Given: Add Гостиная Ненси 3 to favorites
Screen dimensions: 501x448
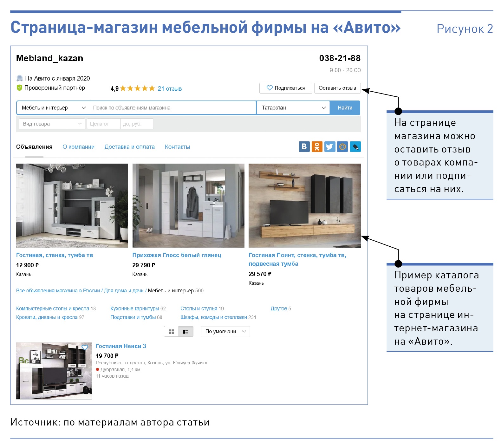Looking at the screenshot, I should (x=85, y=347).
